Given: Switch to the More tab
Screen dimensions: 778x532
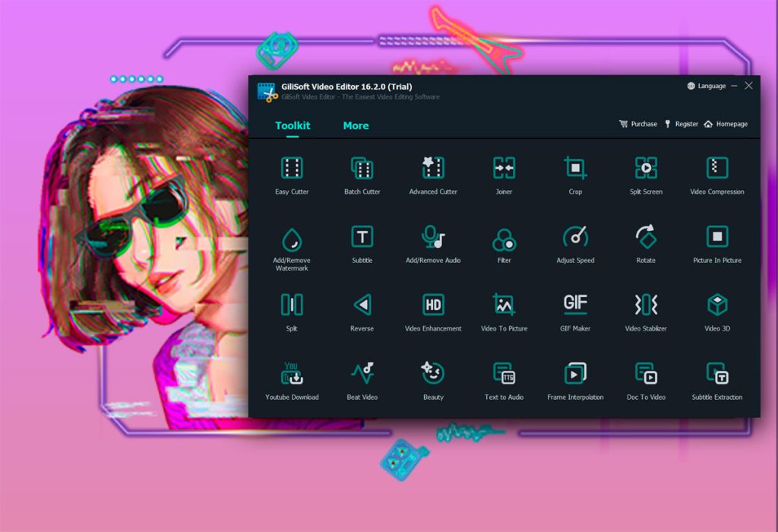Looking at the screenshot, I should coord(356,125).
